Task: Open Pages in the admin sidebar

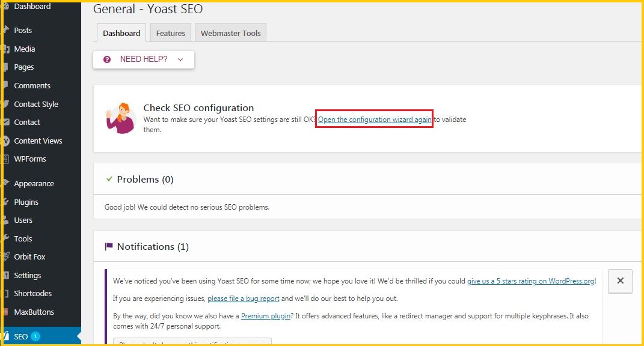Action: click(x=24, y=67)
